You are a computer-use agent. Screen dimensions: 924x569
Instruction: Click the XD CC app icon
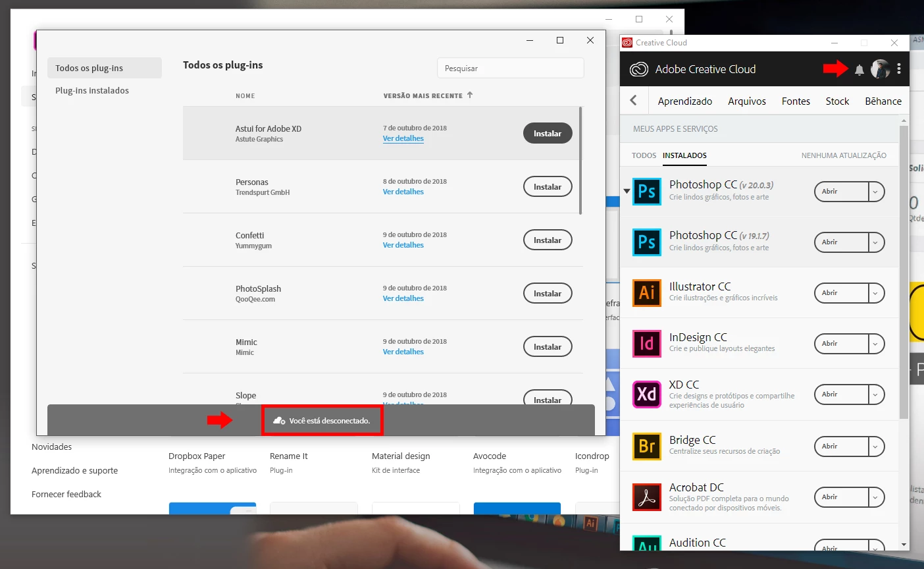(x=646, y=394)
